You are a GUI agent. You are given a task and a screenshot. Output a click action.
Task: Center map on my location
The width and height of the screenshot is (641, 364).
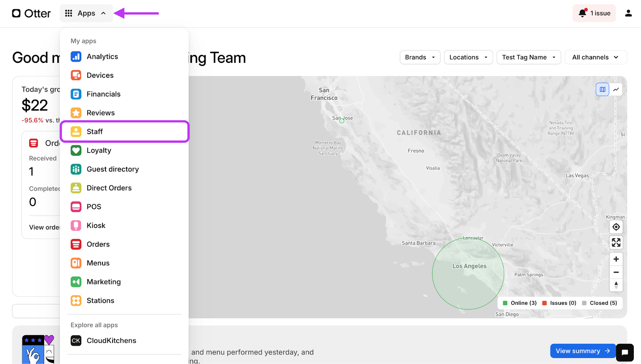tap(616, 227)
